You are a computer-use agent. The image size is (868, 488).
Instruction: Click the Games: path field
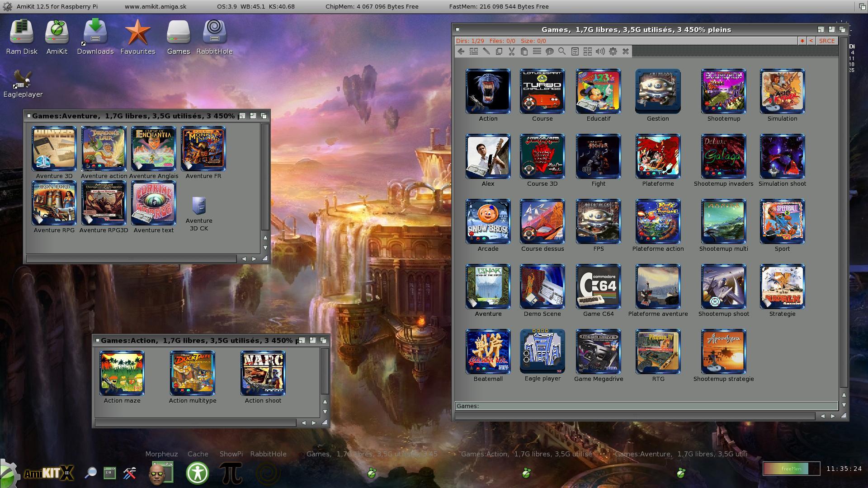646,406
